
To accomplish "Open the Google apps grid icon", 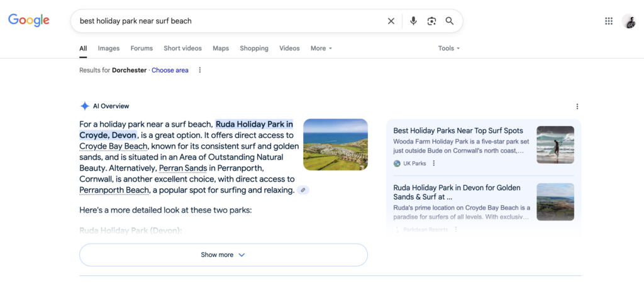I will click(x=609, y=21).
